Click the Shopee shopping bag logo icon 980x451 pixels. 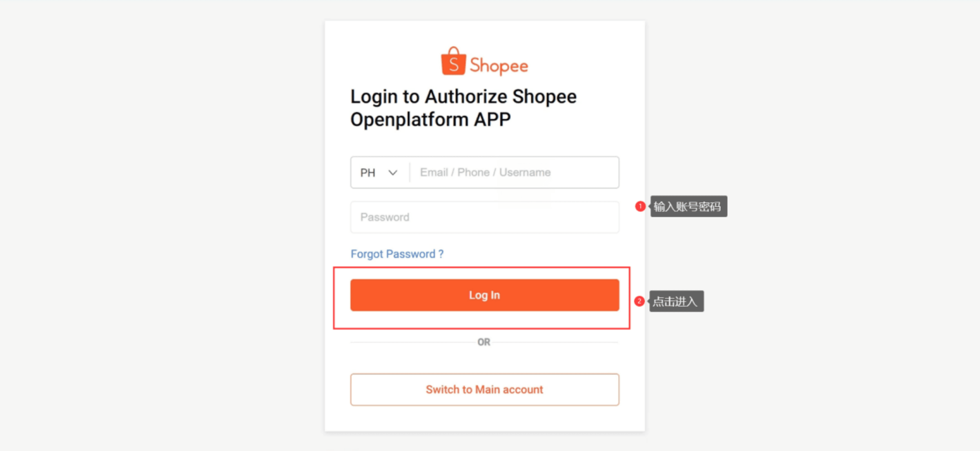[x=453, y=61]
